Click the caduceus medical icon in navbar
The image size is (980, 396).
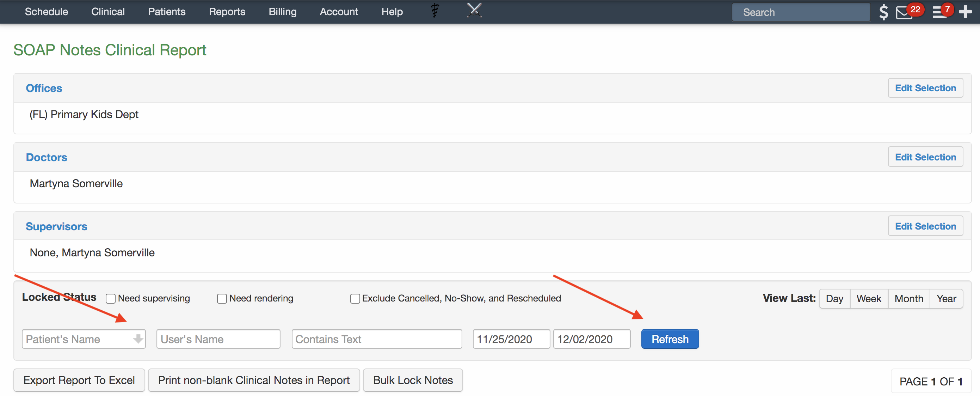click(435, 11)
